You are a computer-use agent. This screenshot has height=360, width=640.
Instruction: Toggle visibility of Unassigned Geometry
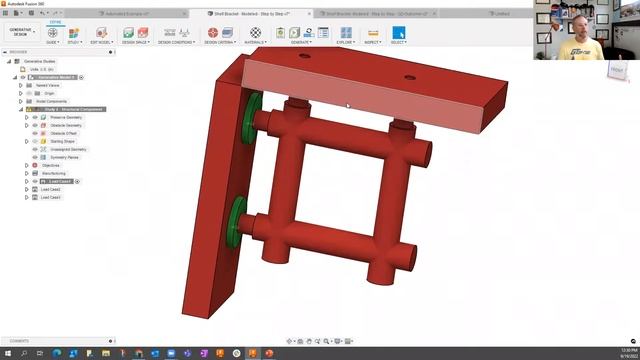click(x=35, y=149)
